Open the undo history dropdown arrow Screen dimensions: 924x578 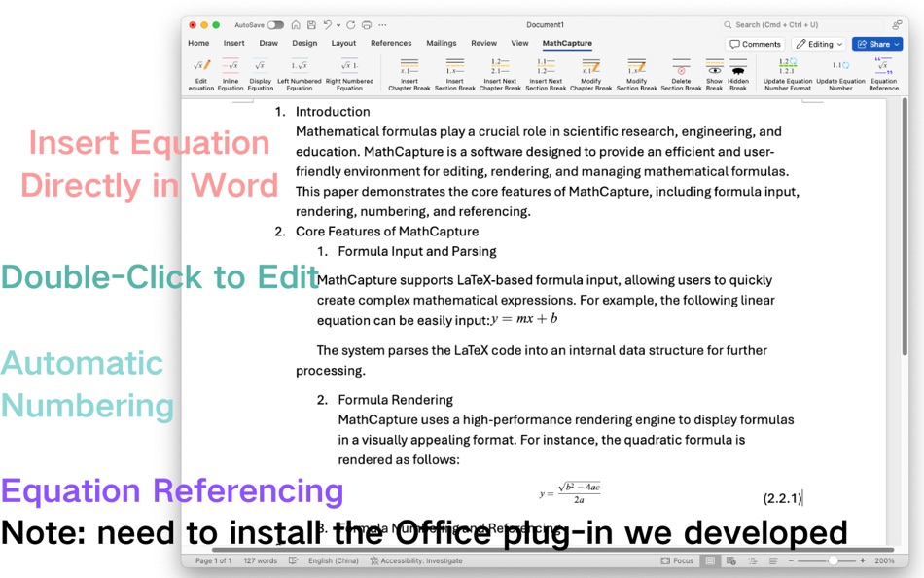(x=338, y=25)
